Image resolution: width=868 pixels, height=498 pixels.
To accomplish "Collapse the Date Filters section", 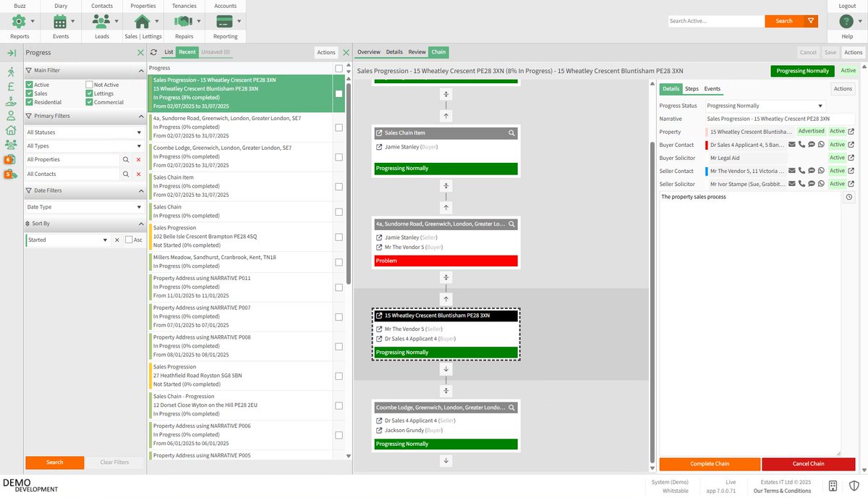I will 140,190.
